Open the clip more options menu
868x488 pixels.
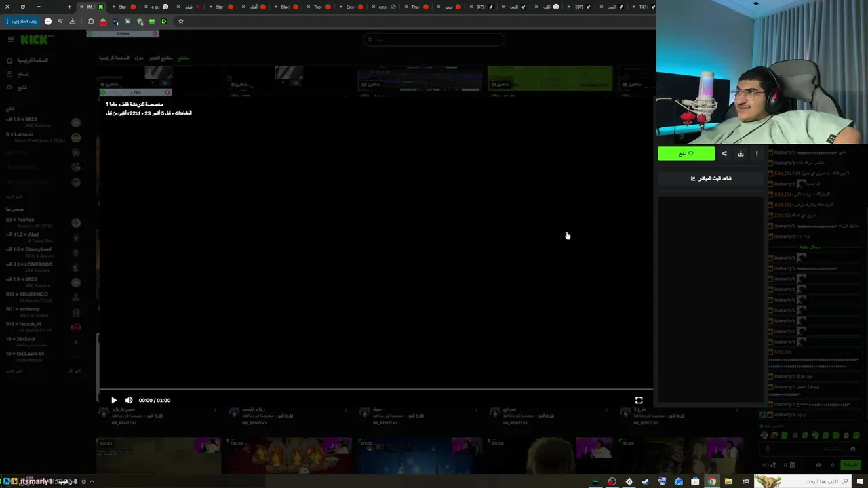pyautogui.click(x=757, y=154)
